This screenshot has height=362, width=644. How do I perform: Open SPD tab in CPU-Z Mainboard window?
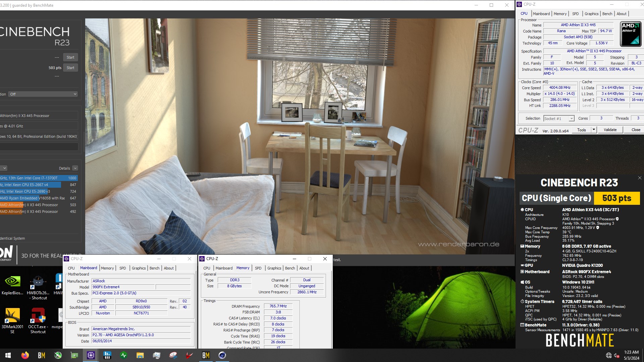(123, 268)
